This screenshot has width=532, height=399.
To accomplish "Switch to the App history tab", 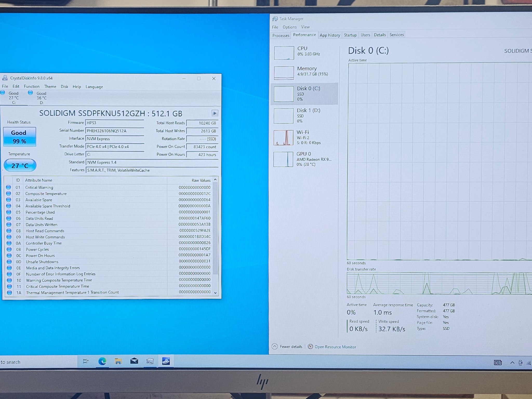I will click(330, 35).
